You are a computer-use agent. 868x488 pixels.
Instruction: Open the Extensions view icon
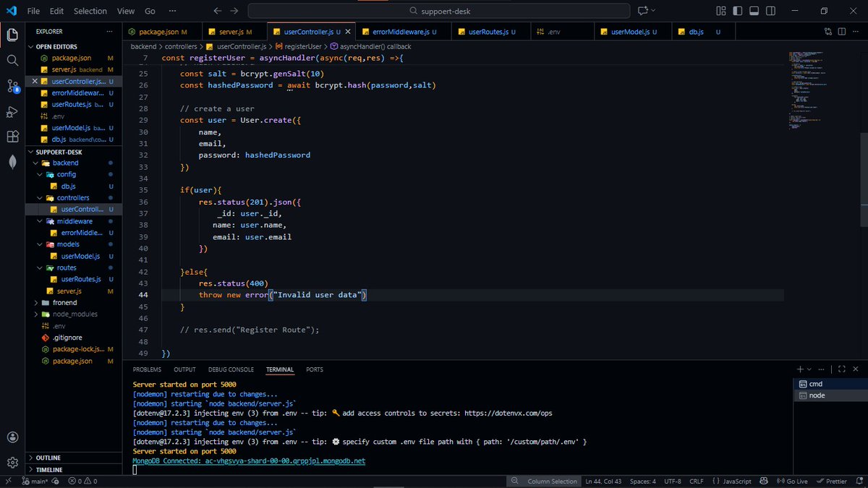(x=12, y=137)
